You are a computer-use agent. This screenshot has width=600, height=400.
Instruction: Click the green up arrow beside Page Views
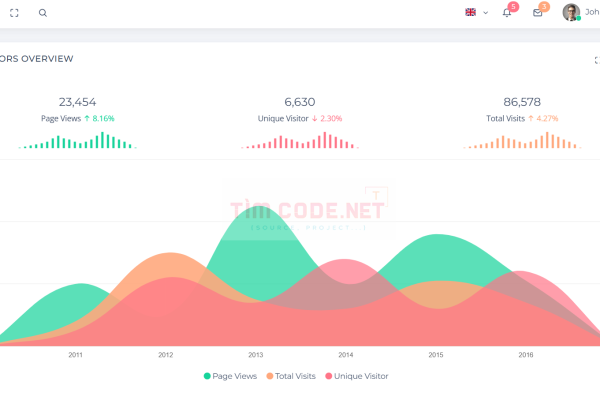pyautogui.click(x=87, y=118)
